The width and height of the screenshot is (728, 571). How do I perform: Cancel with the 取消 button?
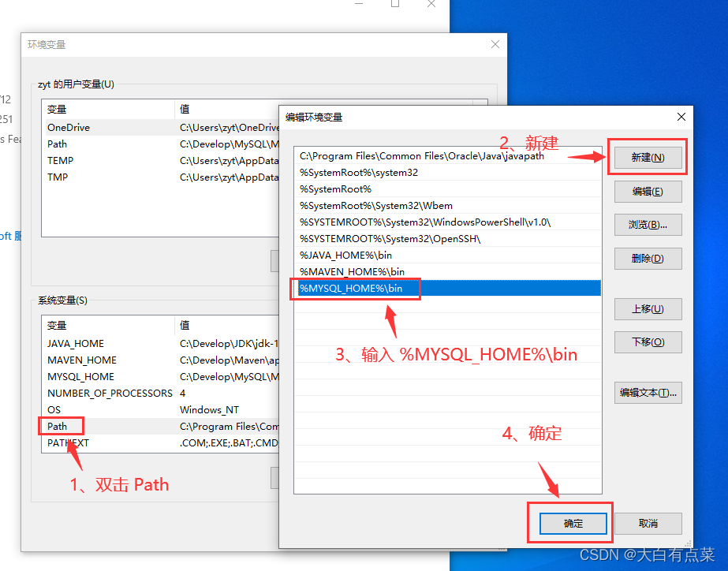(x=648, y=524)
